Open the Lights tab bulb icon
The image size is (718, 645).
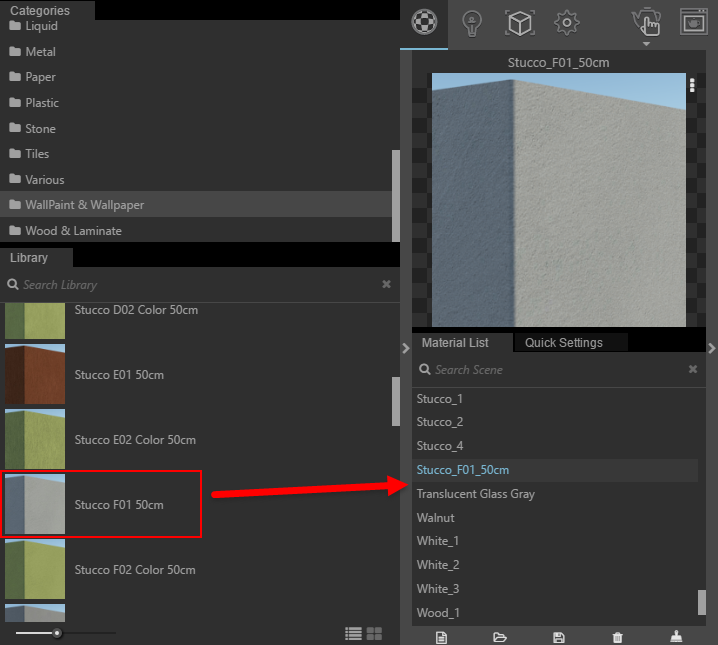pos(472,23)
